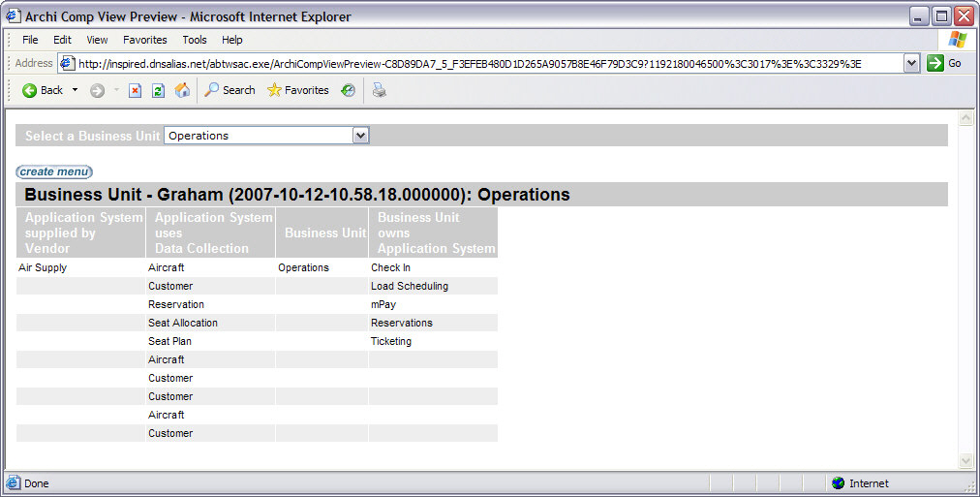The width and height of the screenshot is (980, 497).
Task: Open the Favorites menu
Action: (x=145, y=40)
